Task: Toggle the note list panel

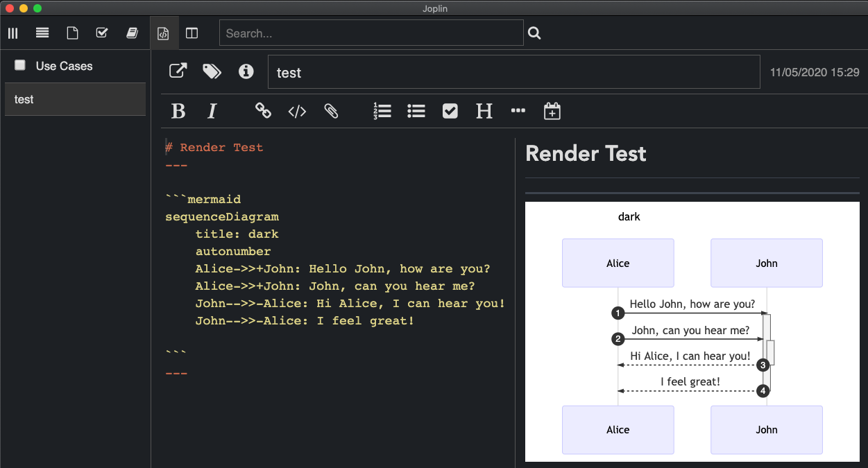Action: pos(42,33)
